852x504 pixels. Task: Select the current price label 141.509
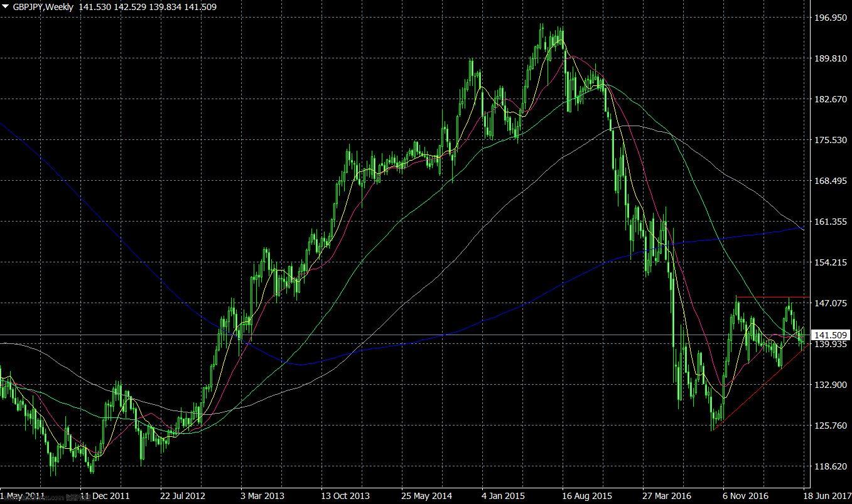pos(831,335)
